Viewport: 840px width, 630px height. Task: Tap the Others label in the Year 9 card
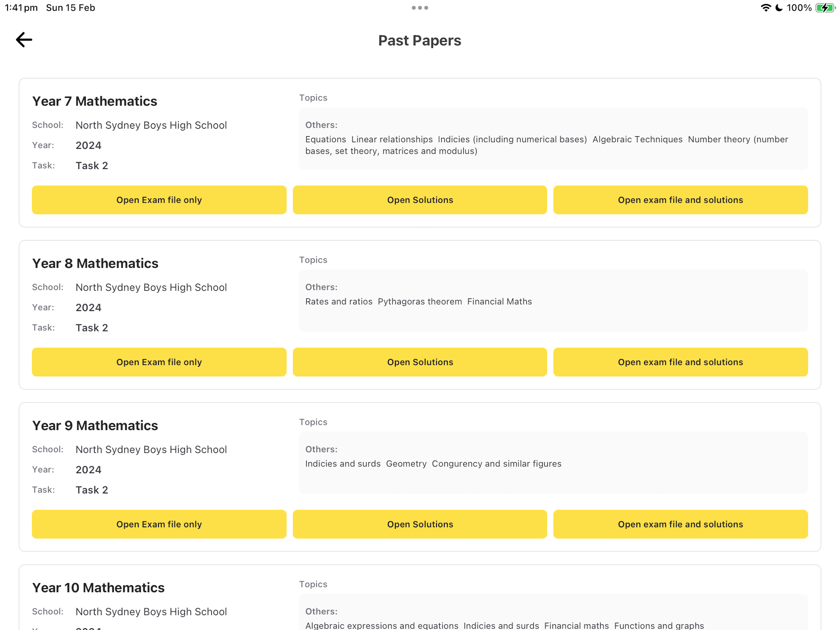(x=321, y=449)
